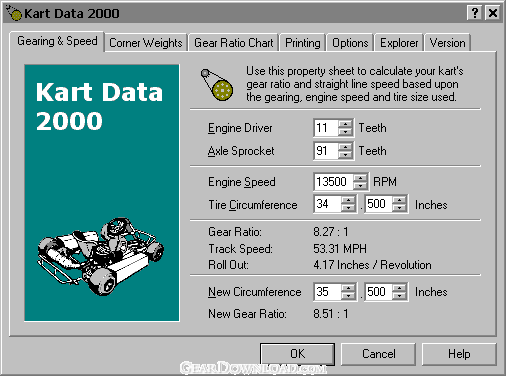
Task: Decrease Axle Sprocket teeth with down arrow
Action: click(345, 155)
